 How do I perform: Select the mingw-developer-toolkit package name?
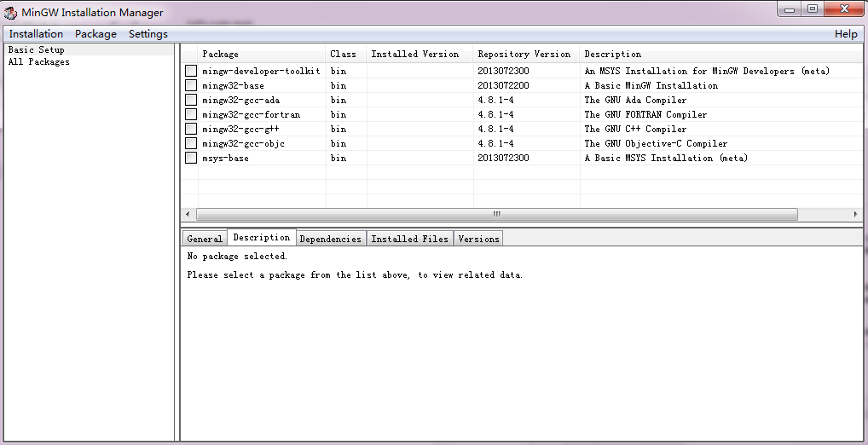point(261,71)
